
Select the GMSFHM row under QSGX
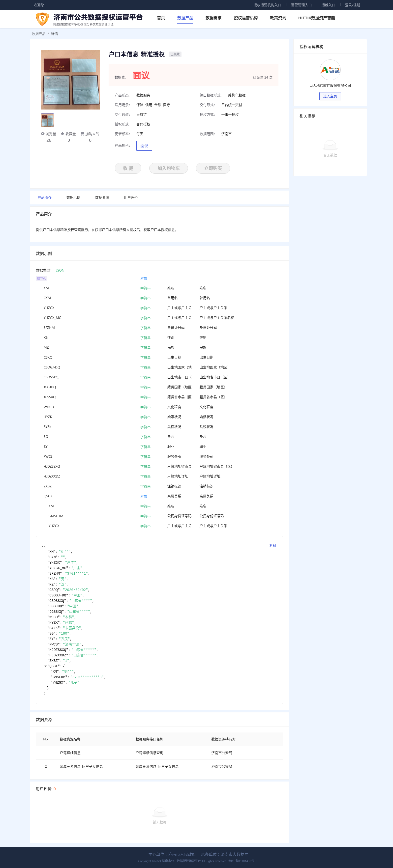click(159, 516)
